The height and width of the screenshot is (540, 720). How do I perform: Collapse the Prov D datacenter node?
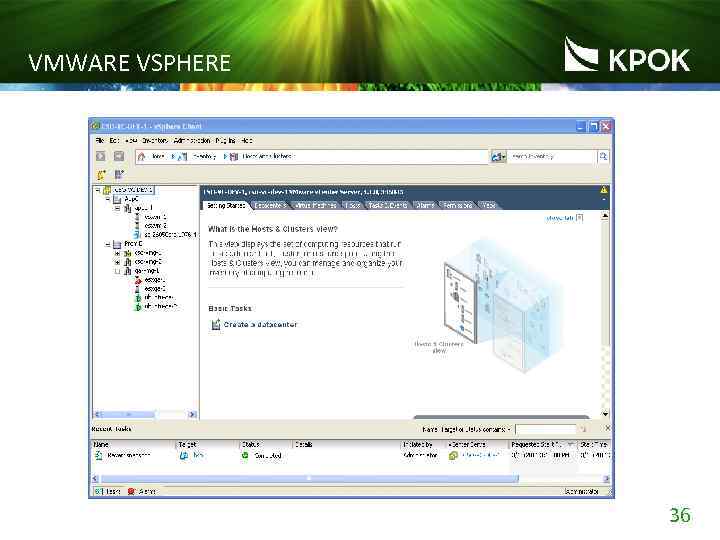108,244
